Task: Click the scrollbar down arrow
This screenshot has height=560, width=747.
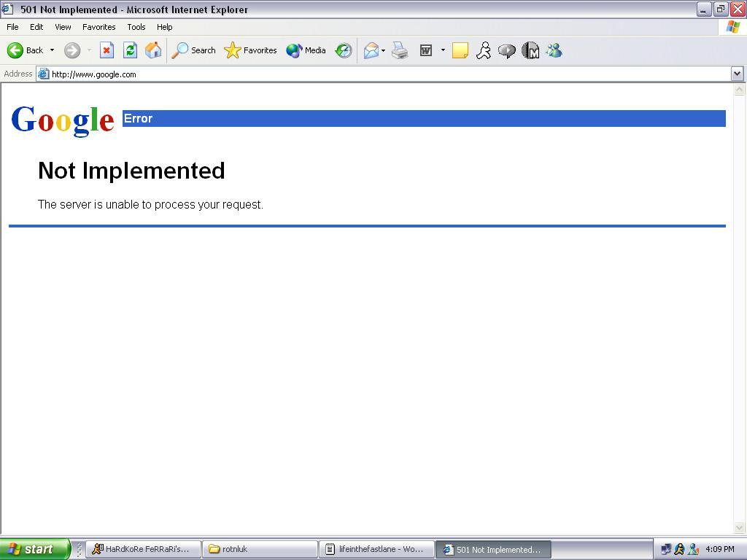Action: pyautogui.click(x=740, y=527)
